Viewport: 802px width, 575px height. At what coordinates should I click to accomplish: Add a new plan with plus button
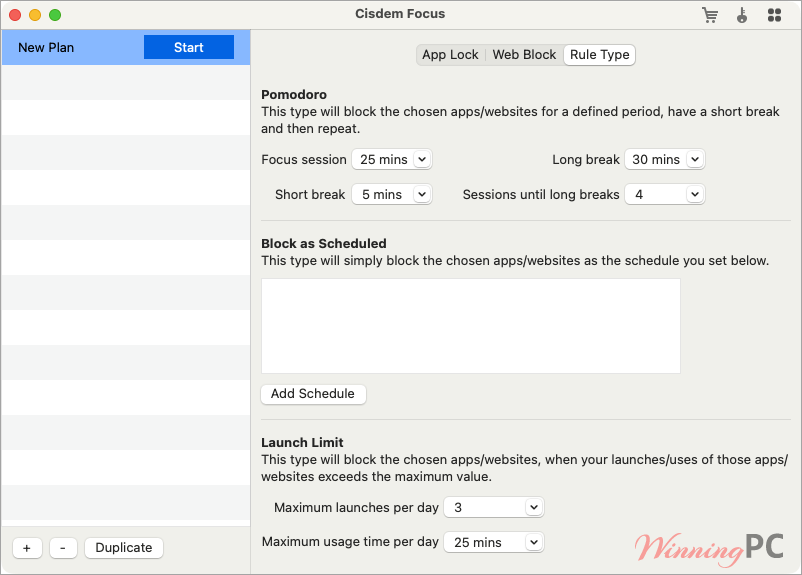[27, 548]
